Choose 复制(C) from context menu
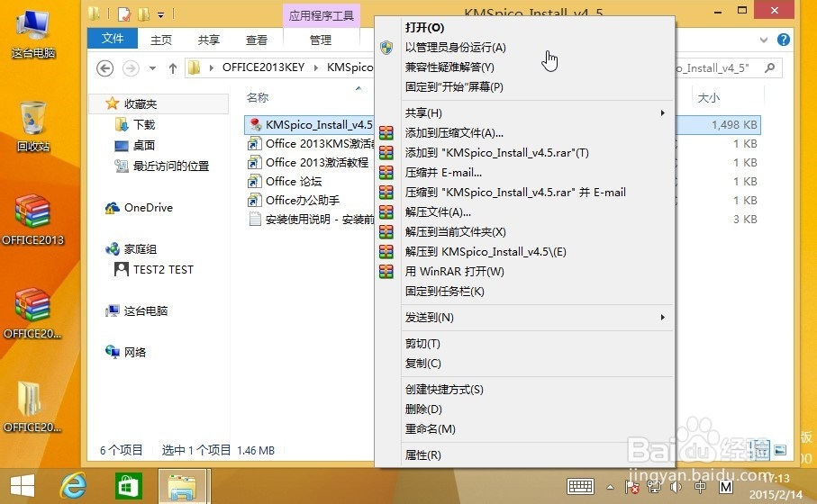The image size is (817, 504). point(524,364)
